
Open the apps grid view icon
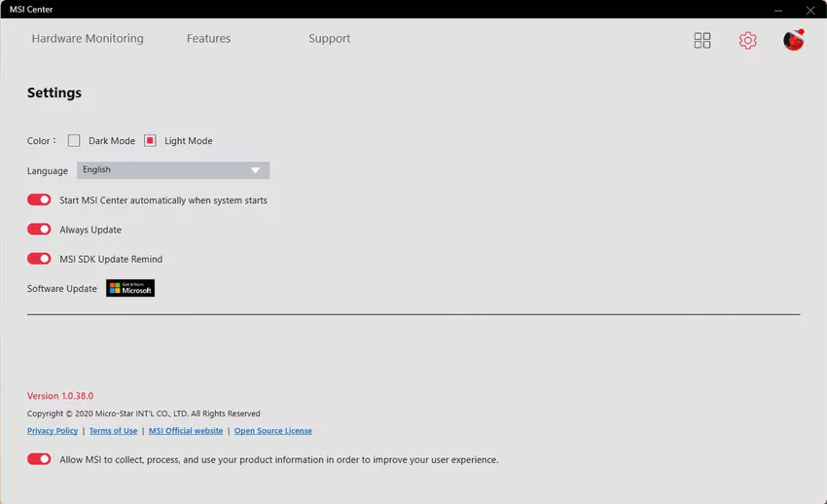[x=701, y=40]
